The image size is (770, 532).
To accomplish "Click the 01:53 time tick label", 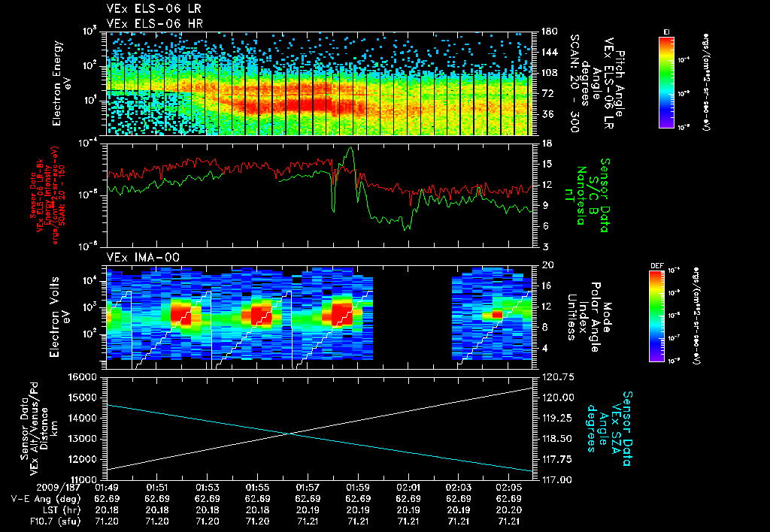I will 207,488.
